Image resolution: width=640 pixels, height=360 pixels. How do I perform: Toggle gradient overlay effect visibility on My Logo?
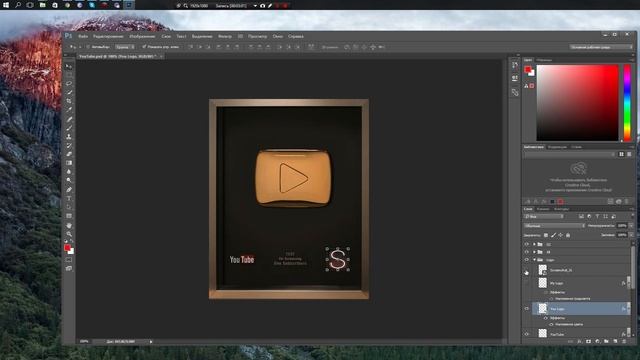click(x=551, y=299)
